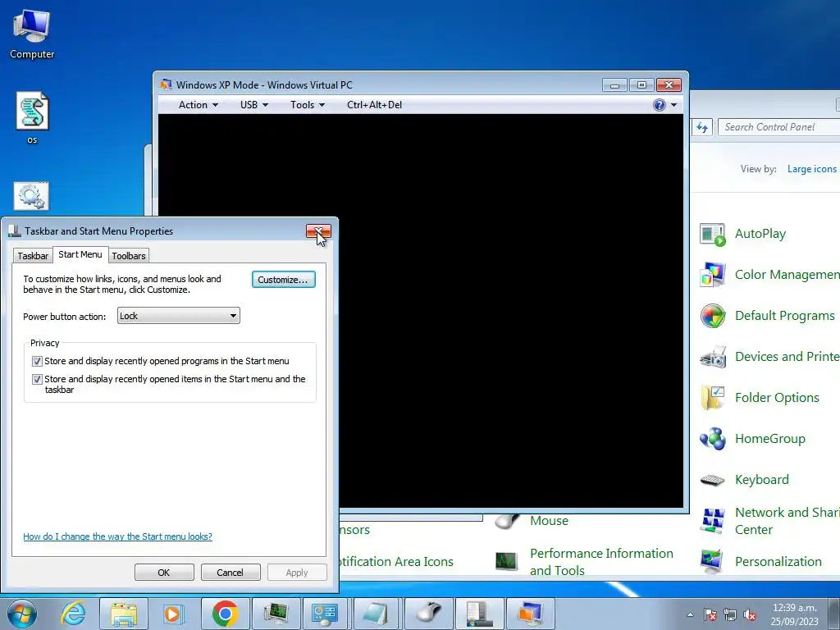Viewport: 840px width, 630px height.
Task: Open the Network and Sharing Center icon
Action: pos(713,521)
